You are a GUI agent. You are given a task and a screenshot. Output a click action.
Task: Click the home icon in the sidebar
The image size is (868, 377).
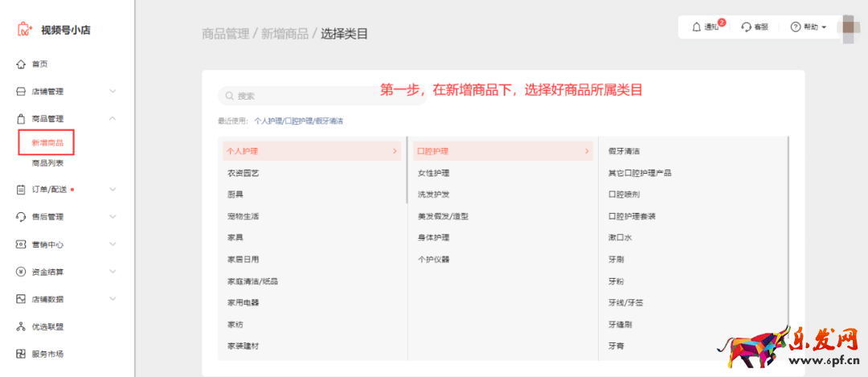tap(21, 64)
